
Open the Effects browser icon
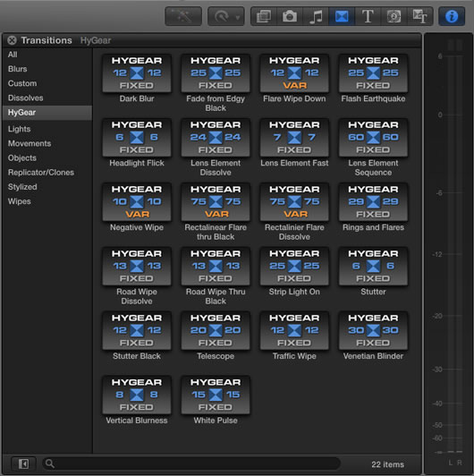coord(264,16)
